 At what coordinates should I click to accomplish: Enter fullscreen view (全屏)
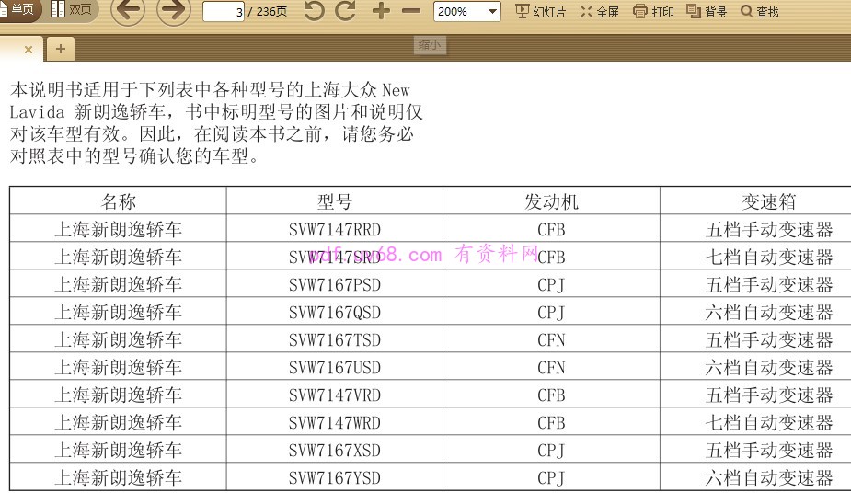[x=600, y=12]
